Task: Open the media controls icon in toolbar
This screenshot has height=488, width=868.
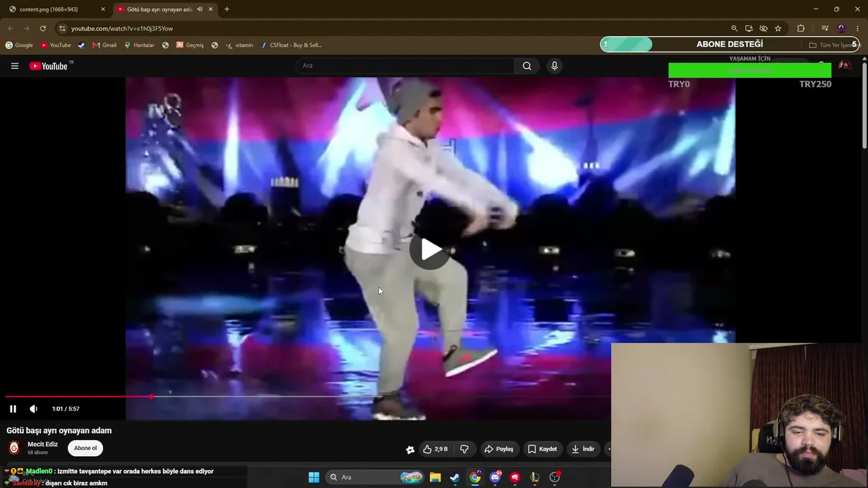Action: pyautogui.click(x=825, y=28)
